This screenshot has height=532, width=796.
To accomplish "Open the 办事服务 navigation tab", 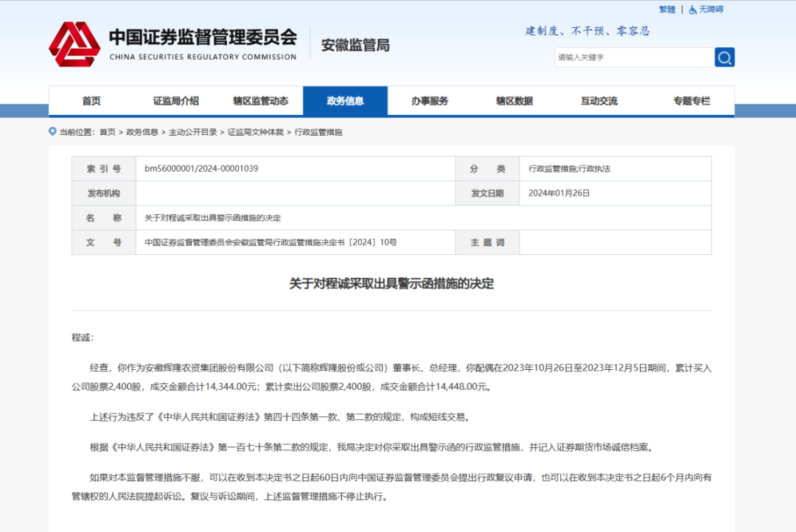I will pyautogui.click(x=430, y=101).
